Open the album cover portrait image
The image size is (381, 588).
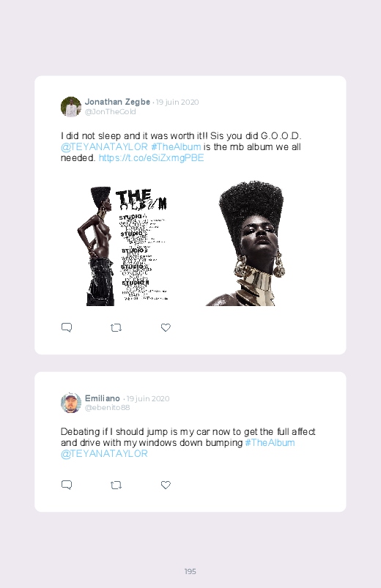point(245,243)
